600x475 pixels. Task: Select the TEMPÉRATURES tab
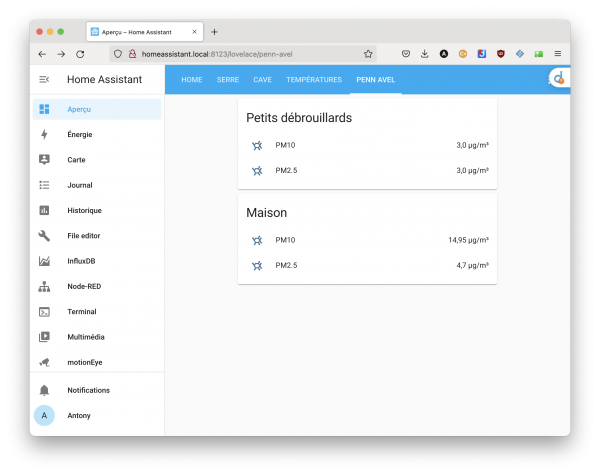click(x=313, y=79)
